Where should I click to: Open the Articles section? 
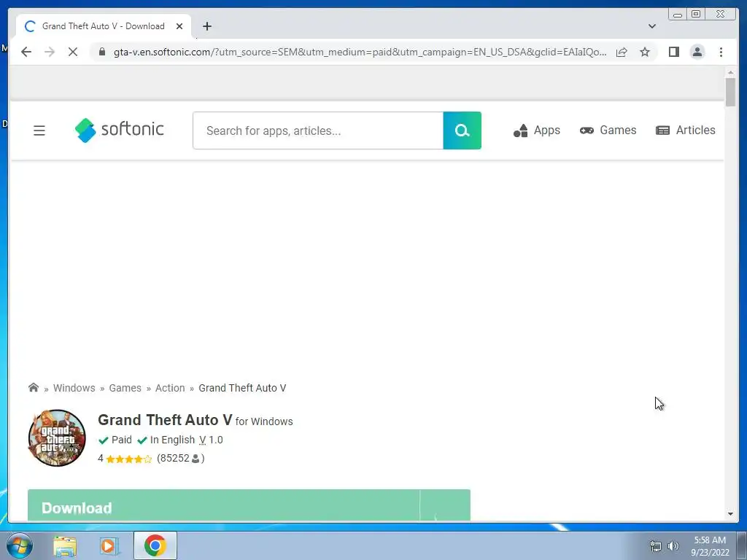coord(686,130)
